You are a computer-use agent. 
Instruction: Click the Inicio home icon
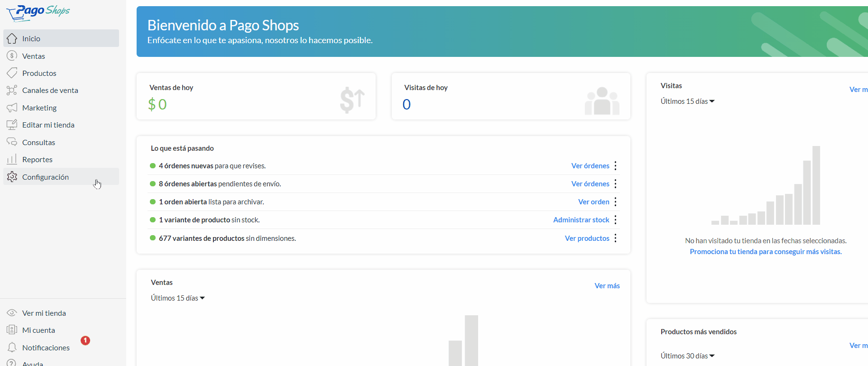[x=12, y=38]
